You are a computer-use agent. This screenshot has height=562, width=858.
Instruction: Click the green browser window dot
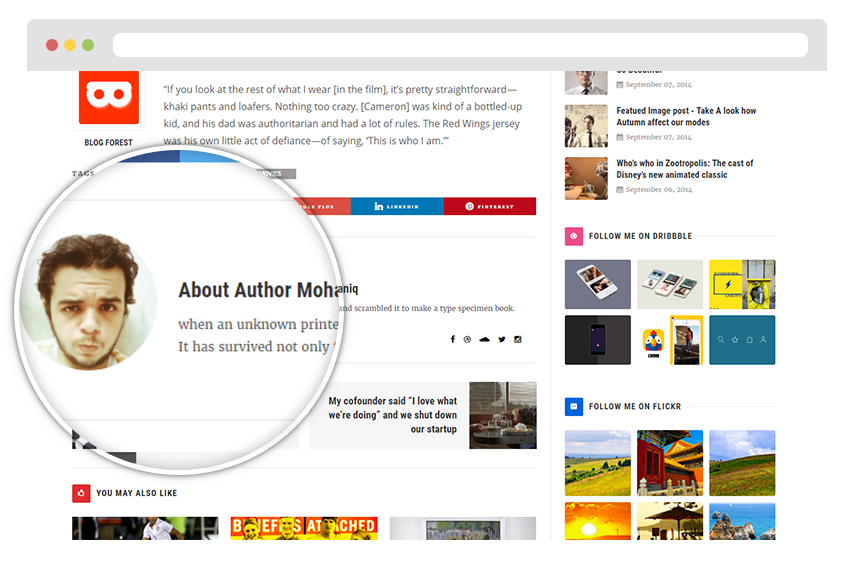(88, 45)
